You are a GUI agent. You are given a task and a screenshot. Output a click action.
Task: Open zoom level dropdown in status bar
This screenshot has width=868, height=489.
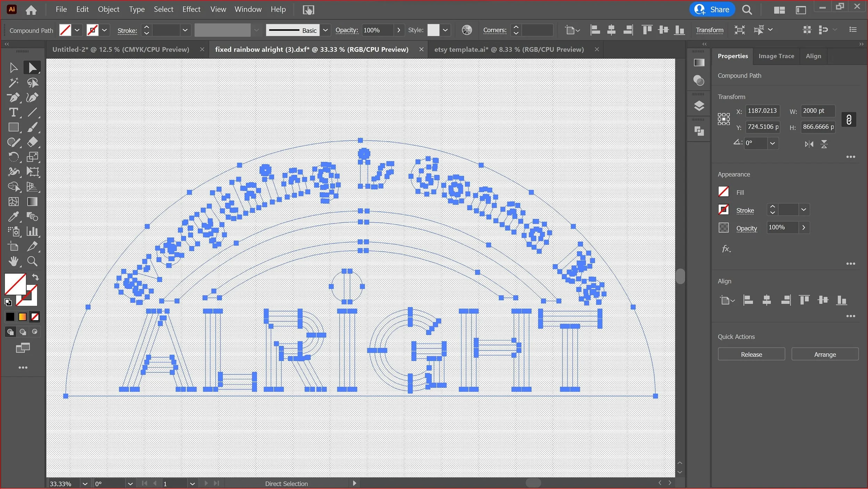[x=85, y=483]
